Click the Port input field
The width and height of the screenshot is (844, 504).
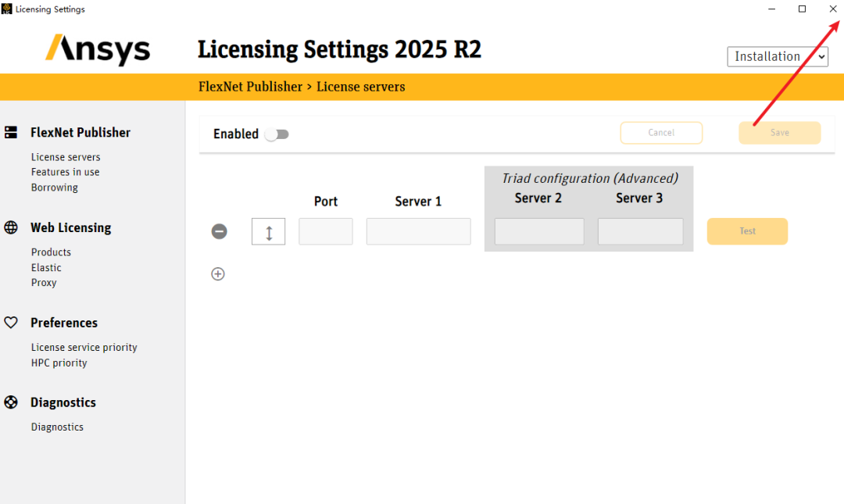click(326, 231)
